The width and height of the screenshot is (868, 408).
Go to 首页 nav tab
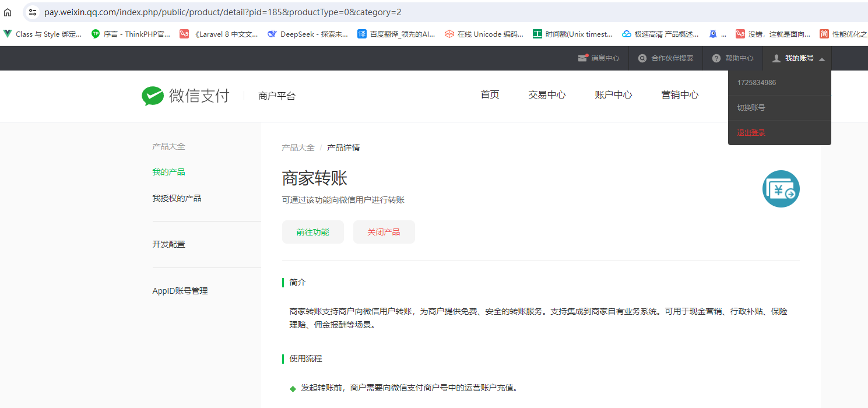point(490,95)
